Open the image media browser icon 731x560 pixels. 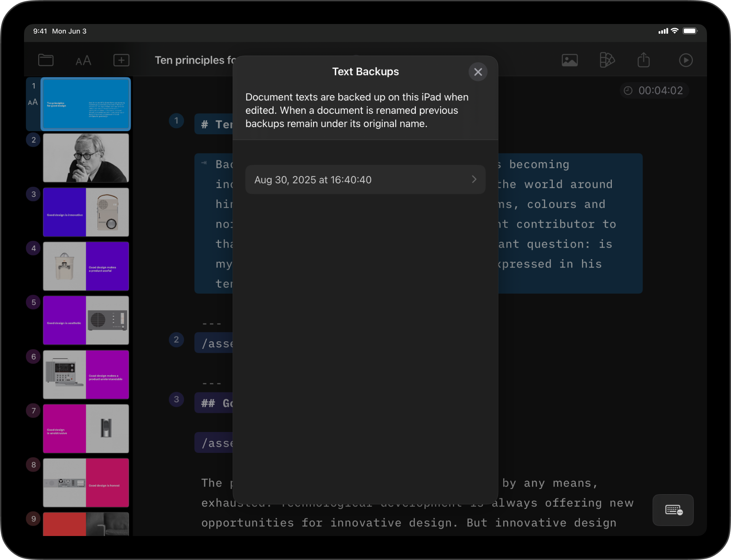[570, 60]
